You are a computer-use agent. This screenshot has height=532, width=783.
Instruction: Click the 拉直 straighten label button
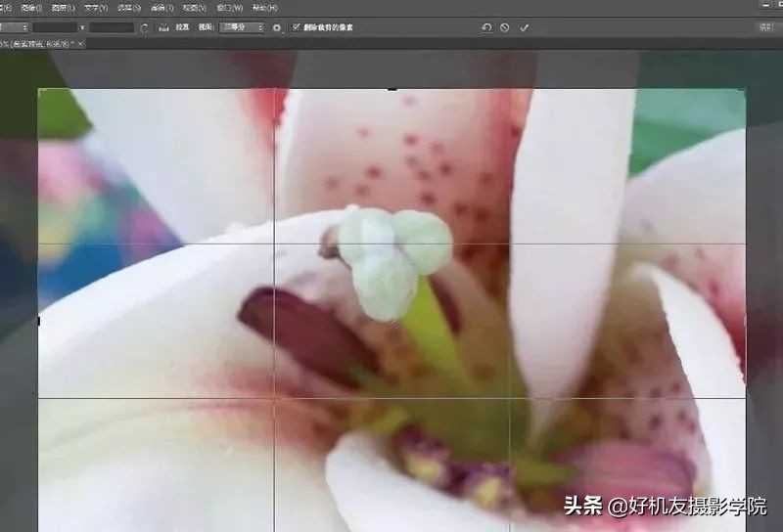[x=182, y=27]
